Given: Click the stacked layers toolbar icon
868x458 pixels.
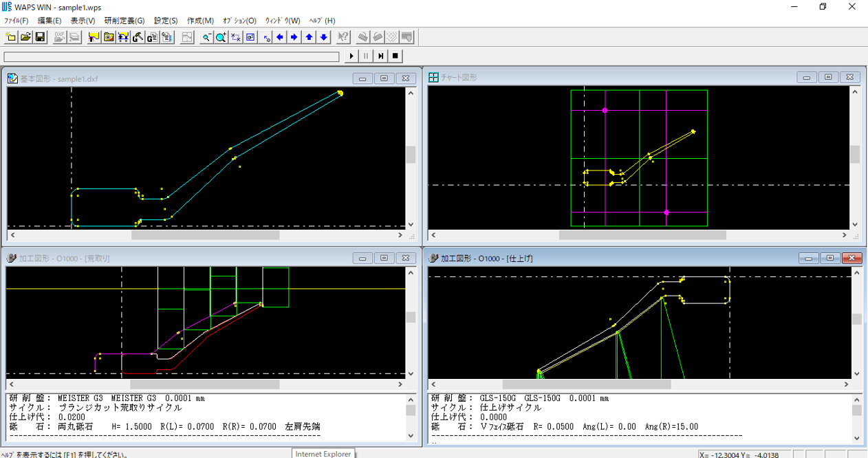Looking at the screenshot, I should (x=74, y=37).
